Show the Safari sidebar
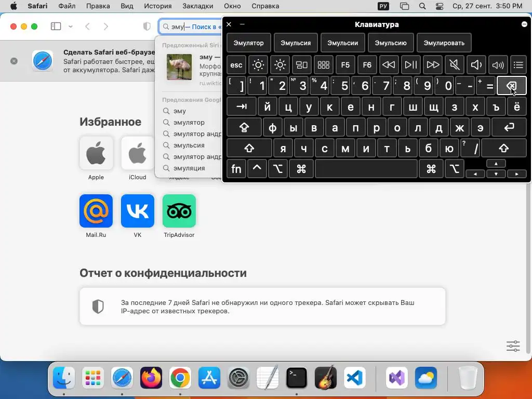The height and width of the screenshot is (399, 532). (x=56, y=26)
